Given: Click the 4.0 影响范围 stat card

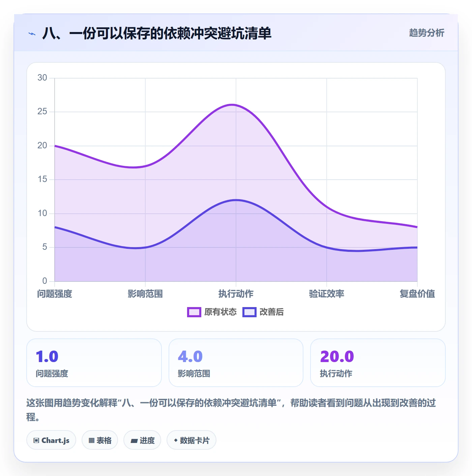Looking at the screenshot, I should tap(236, 363).
